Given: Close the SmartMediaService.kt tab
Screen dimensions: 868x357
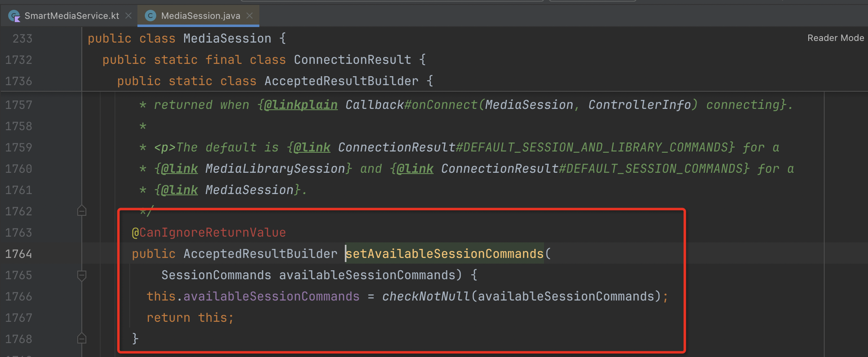Looking at the screenshot, I should pyautogui.click(x=129, y=16).
